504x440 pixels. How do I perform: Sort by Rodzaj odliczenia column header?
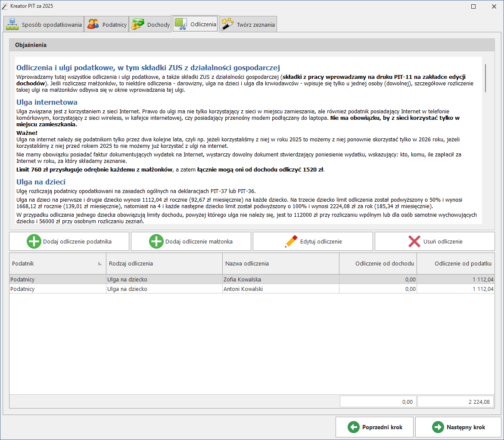pos(164,263)
